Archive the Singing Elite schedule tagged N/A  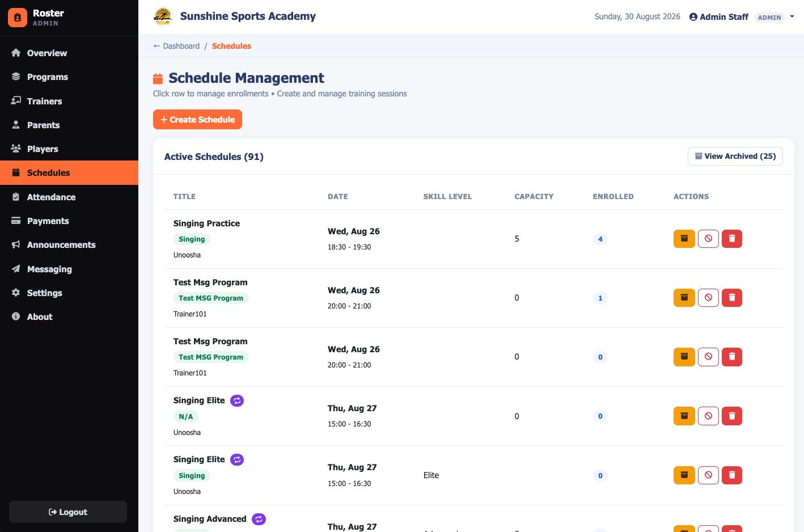point(684,416)
